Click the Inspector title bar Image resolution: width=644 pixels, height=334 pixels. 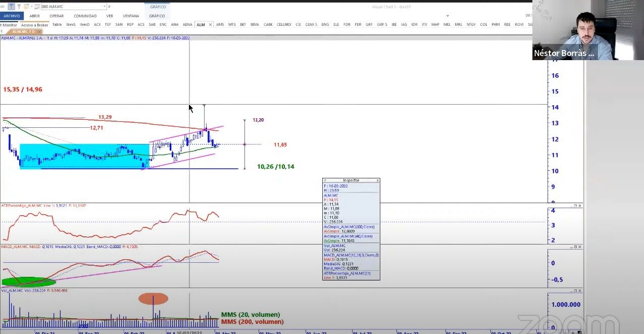[351, 180]
